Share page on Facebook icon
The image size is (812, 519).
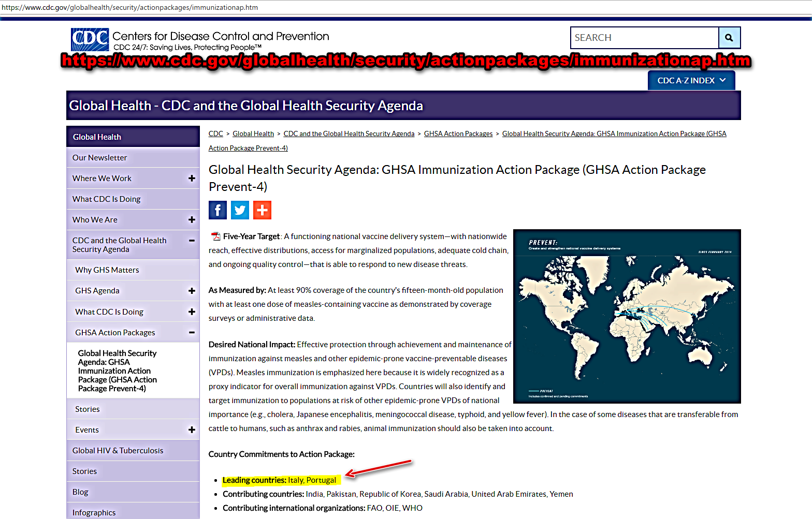pos(218,210)
